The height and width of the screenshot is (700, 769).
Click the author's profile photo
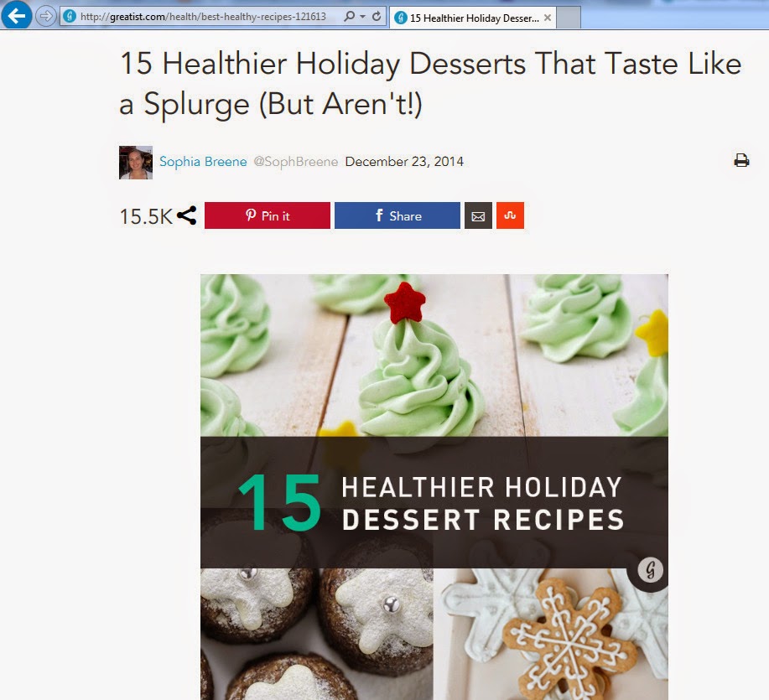(136, 163)
